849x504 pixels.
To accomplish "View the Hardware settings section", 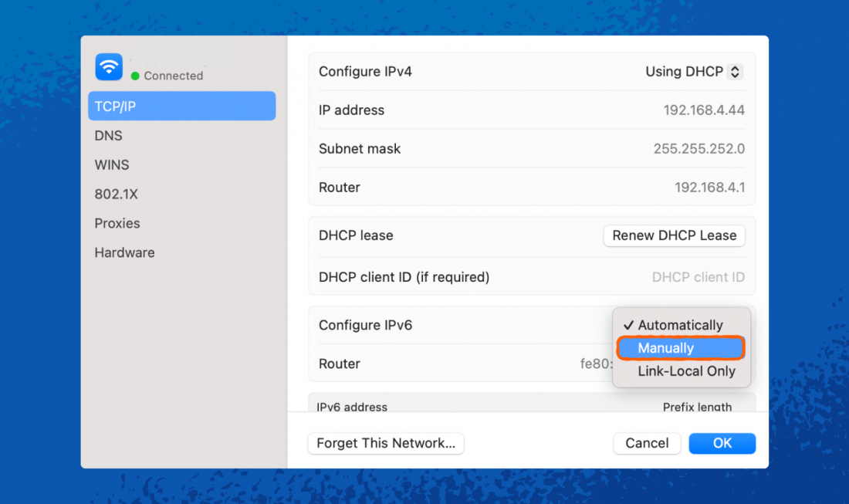I will coord(124,252).
